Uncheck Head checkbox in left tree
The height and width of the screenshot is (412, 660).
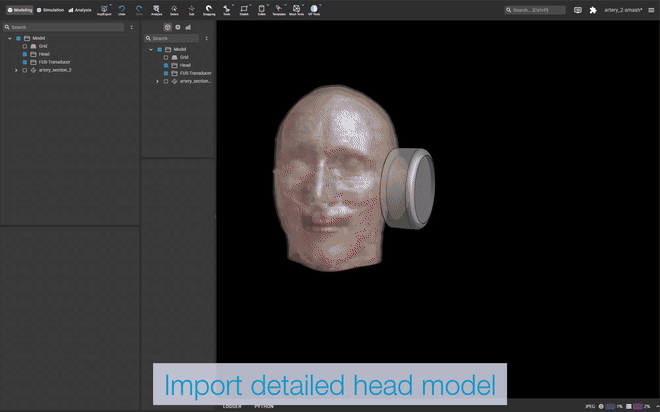(x=25, y=54)
